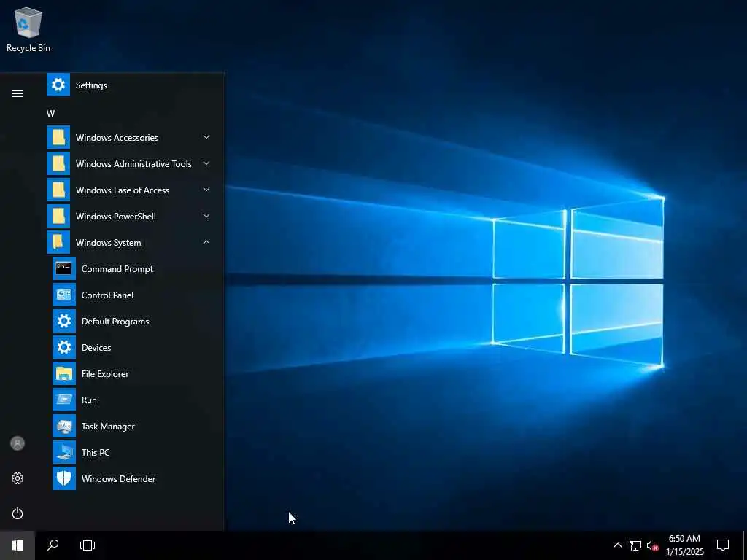Click the Power icon in Start sidebar
This screenshot has height=560, width=747.
[18, 513]
